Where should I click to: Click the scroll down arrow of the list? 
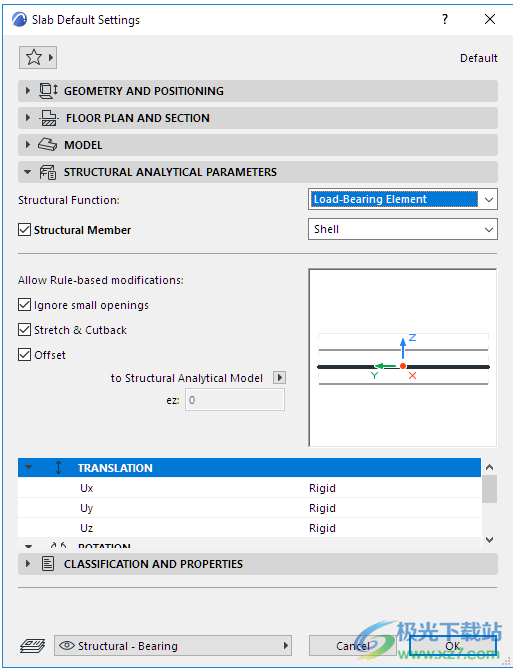[490, 540]
